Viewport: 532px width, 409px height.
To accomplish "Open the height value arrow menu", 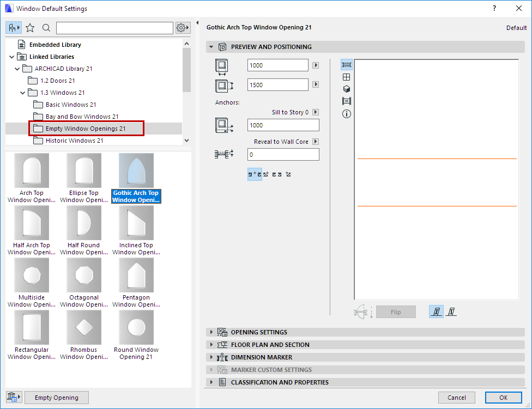I will (x=316, y=84).
